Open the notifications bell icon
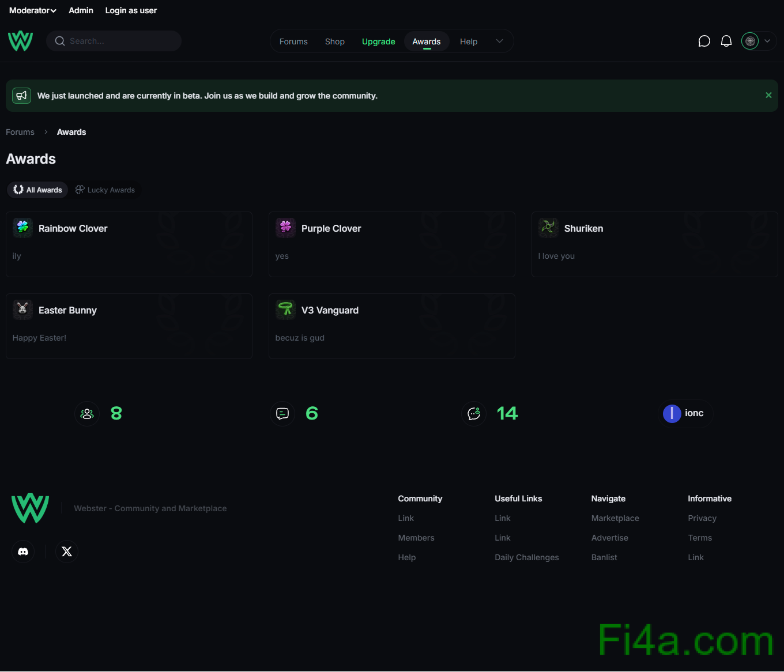This screenshot has height=672, width=784. [726, 41]
